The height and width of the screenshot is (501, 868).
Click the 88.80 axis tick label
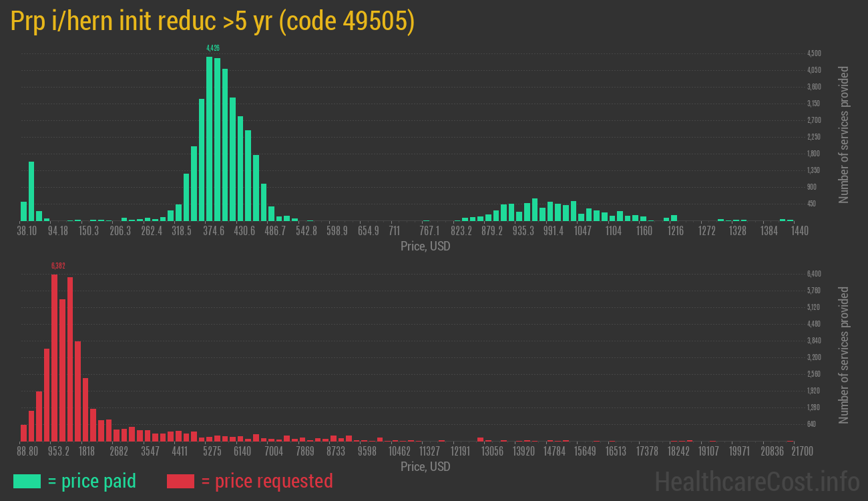click(27, 451)
